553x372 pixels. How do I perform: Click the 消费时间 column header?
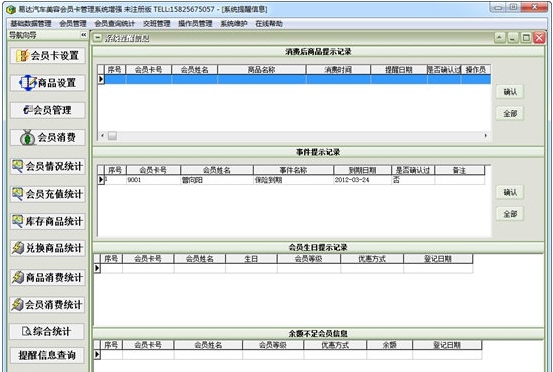point(338,70)
